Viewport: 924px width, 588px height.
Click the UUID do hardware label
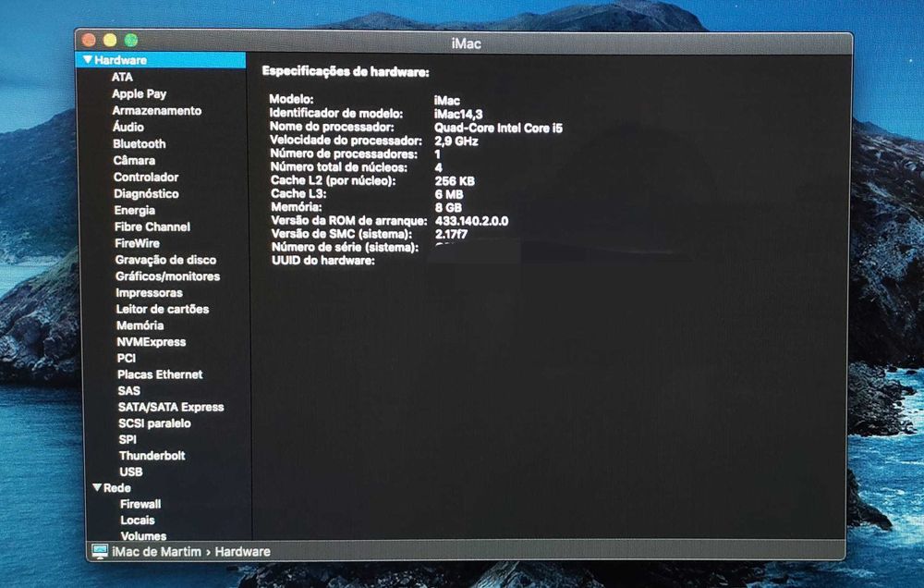pos(322,261)
